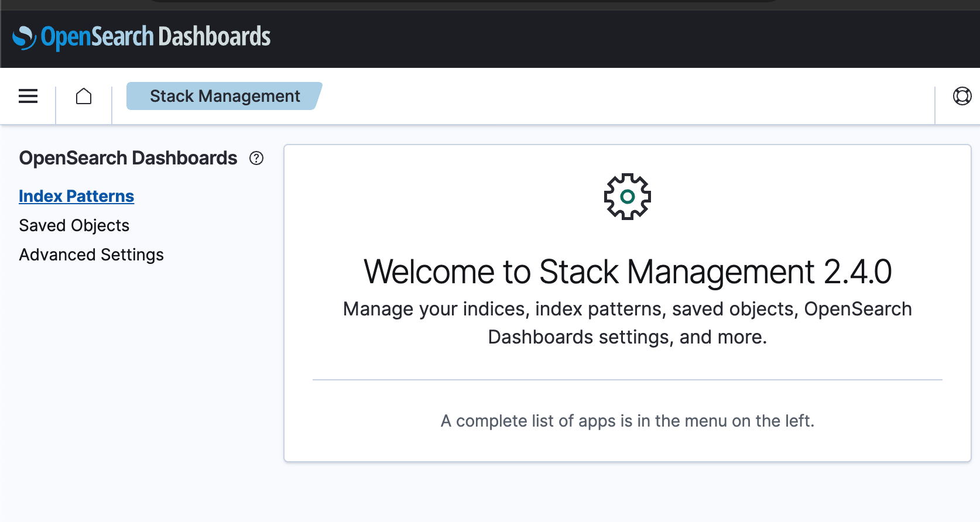Open Advanced Settings in the sidebar
Screen dimensions: 980x522
(91, 255)
